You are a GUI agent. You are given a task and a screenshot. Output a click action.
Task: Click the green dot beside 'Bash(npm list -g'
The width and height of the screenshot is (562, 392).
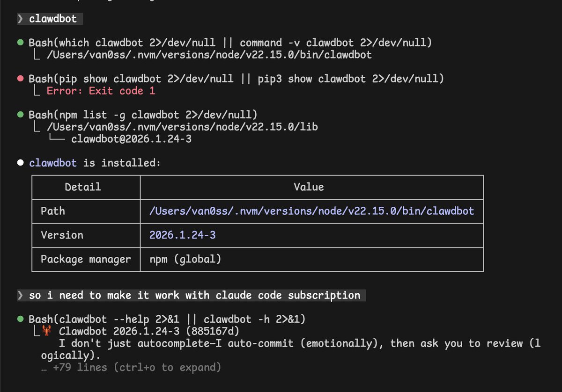pyautogui.click(x=20, y=115)
